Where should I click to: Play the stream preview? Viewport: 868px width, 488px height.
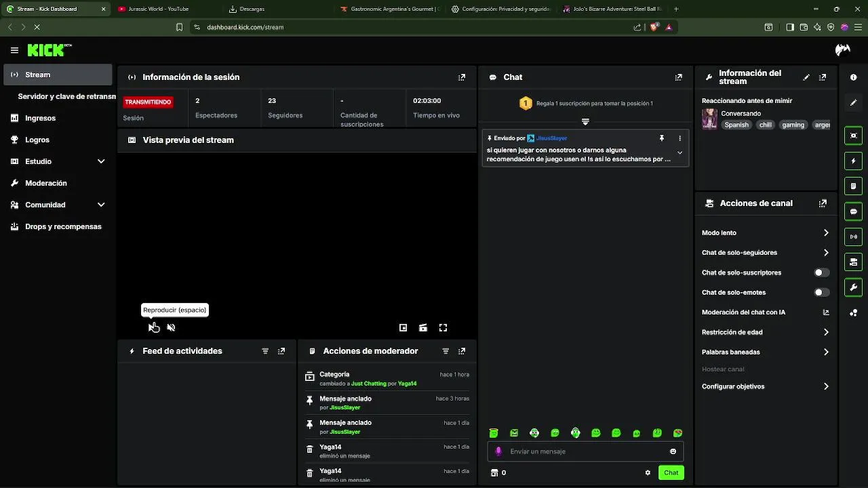153,328
